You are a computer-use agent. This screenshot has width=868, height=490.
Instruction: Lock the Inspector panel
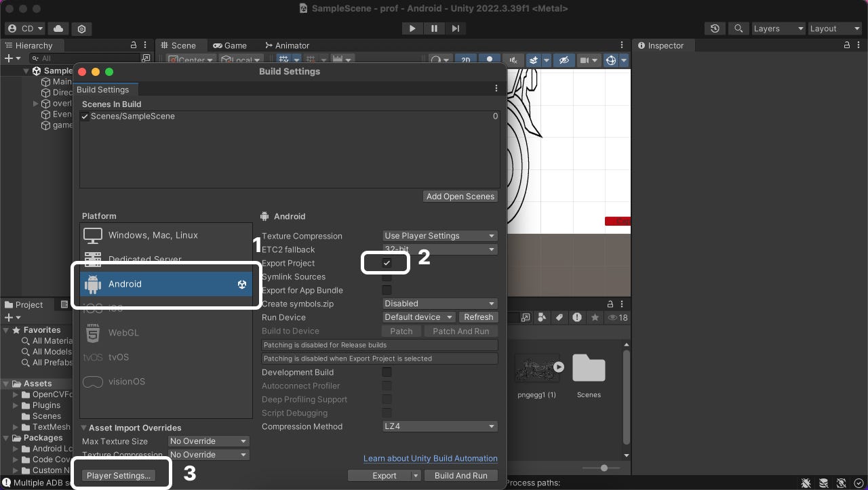click(847, 45)
